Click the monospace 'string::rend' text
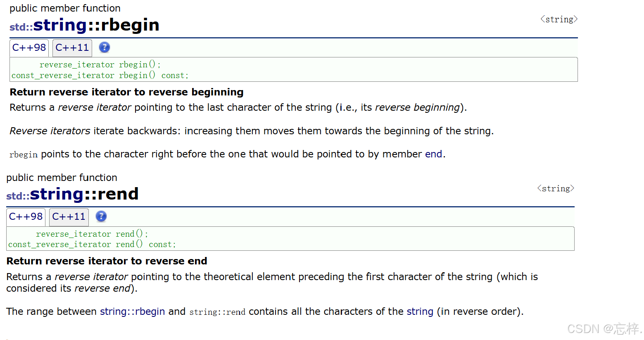This screenshot has width=644, height=340. pos(217,312)
